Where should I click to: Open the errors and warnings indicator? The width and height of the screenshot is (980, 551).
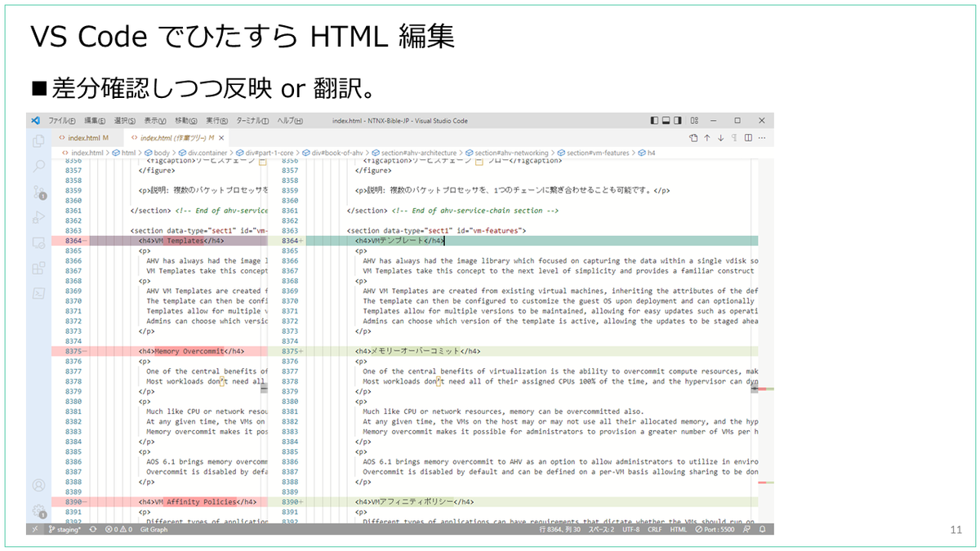pyautogui.click(x=119, y=530)
